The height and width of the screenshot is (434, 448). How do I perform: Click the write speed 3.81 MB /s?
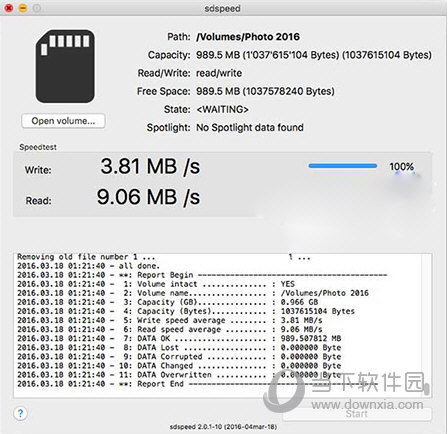click(150, 166)
